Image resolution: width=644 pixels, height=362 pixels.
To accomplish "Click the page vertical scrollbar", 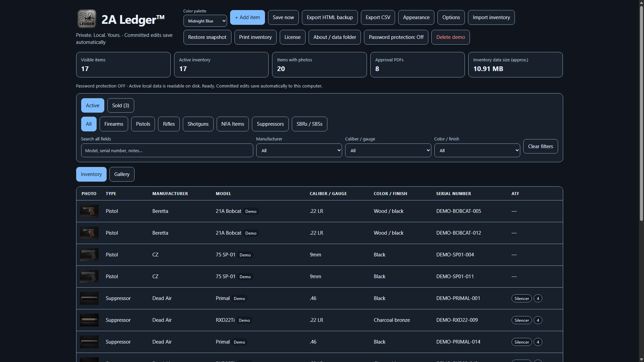I will [x=641, y=113].
